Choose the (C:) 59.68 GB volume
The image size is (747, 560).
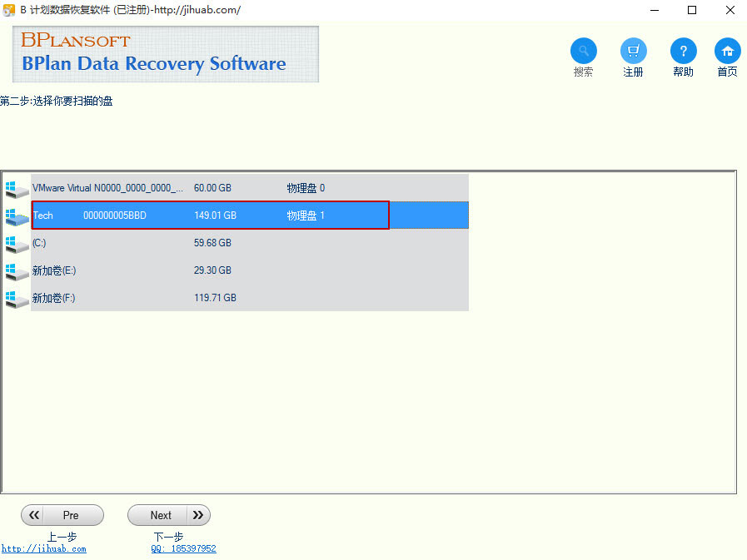(x=250, y=243)
